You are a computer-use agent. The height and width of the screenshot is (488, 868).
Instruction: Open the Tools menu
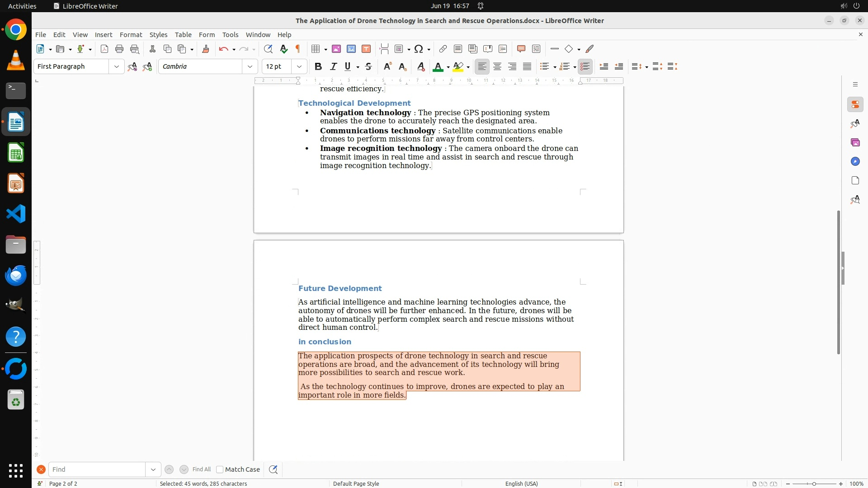(x=230, y=34)
